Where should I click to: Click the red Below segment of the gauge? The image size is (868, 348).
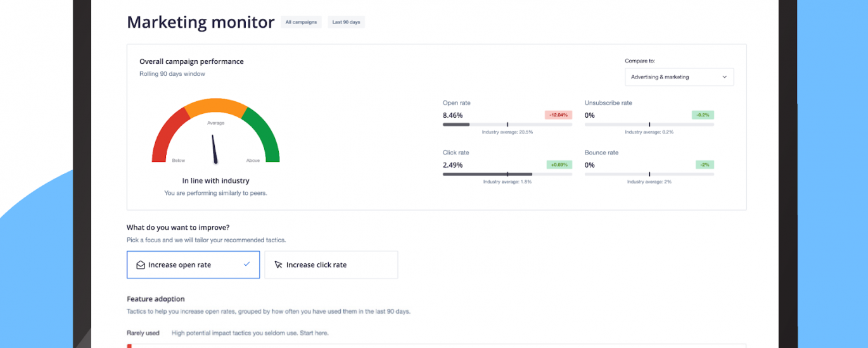[x=165, y=135]
